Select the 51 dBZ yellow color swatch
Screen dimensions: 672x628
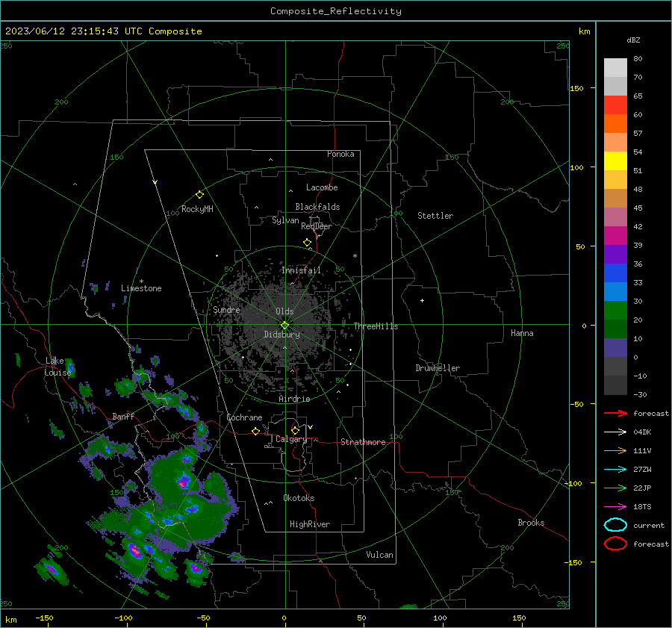[x=615, y=161]
